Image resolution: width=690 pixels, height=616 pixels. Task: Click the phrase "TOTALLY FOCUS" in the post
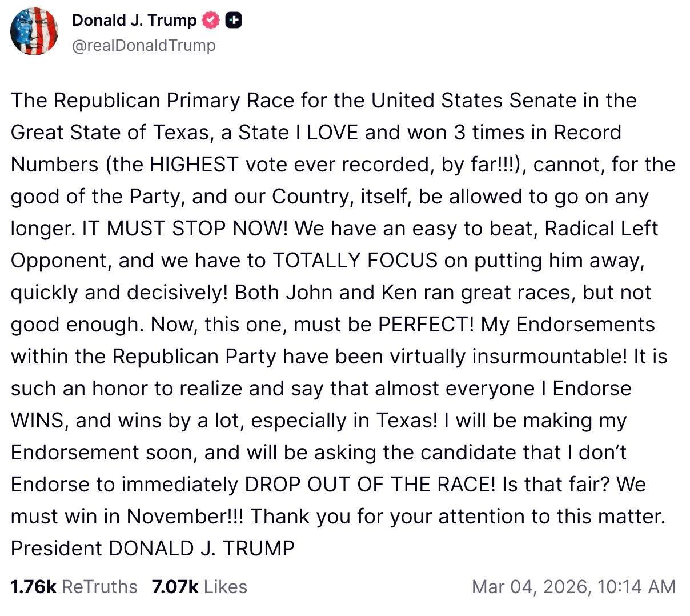[355, 261]
